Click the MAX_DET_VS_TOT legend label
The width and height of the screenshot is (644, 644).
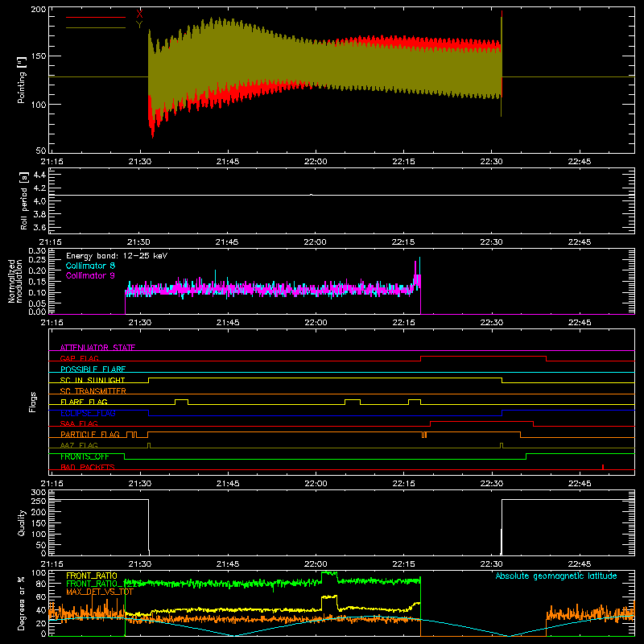click(100, 592)
